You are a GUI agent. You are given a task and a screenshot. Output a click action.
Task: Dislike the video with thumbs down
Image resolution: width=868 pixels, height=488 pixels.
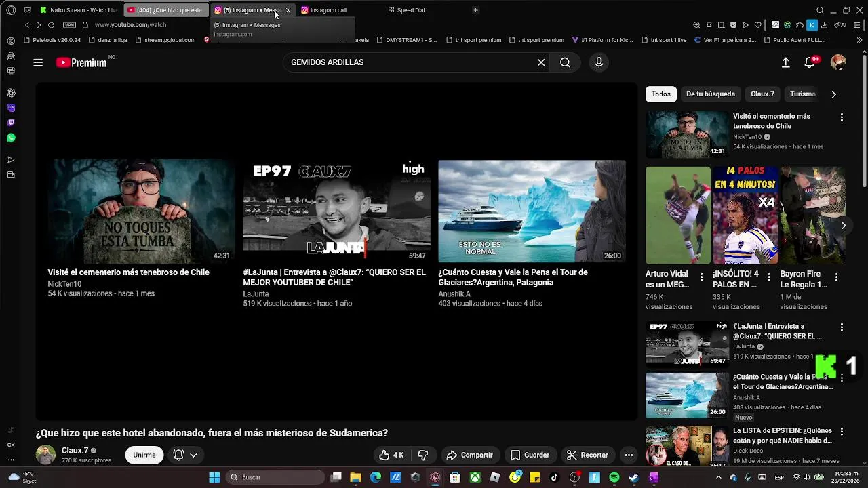(x=423, y=455)
